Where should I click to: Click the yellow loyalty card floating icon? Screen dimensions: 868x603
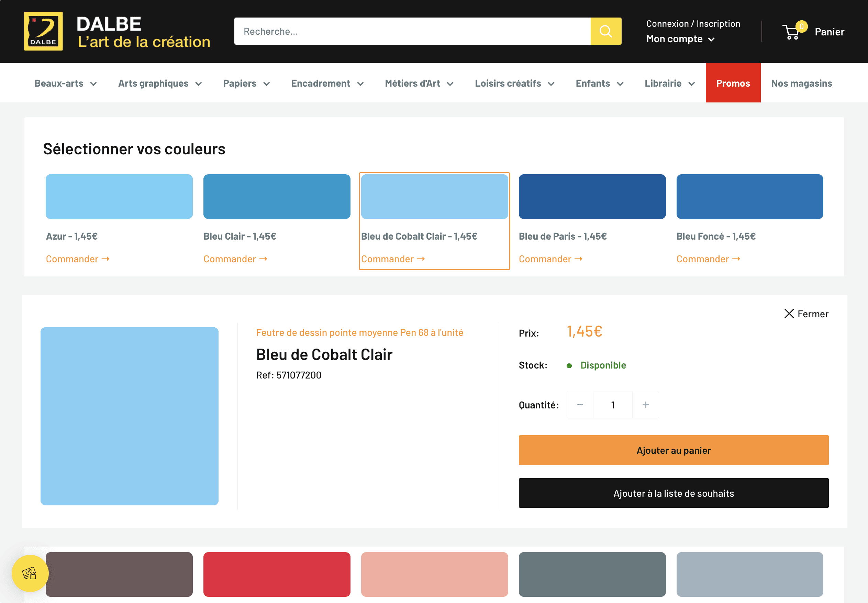pos(30,573)
